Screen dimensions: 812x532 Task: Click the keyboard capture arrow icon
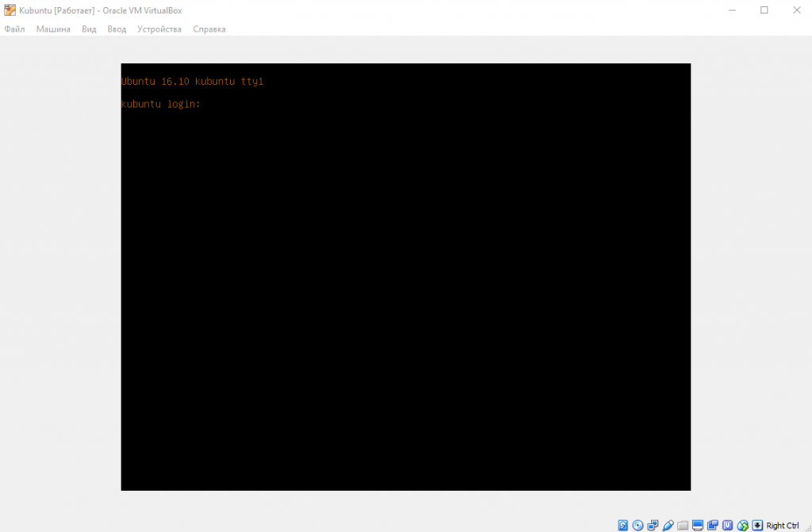tap(757, 526)
